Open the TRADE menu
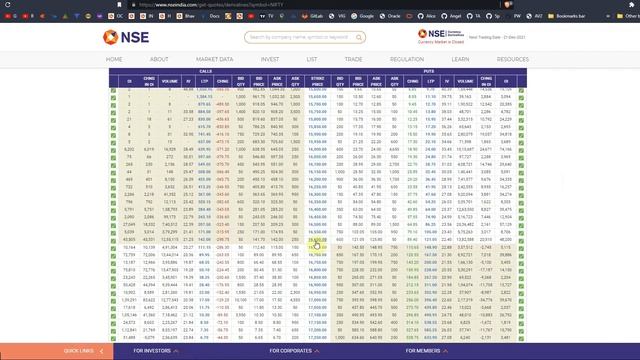Image resolution: width=640 pixels, height=360 pixels. click(353, 60)
